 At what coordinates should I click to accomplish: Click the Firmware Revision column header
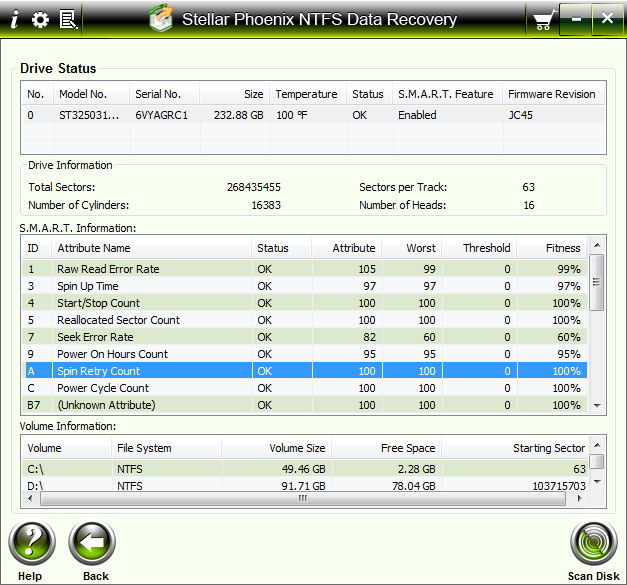(x=554, y=94)
